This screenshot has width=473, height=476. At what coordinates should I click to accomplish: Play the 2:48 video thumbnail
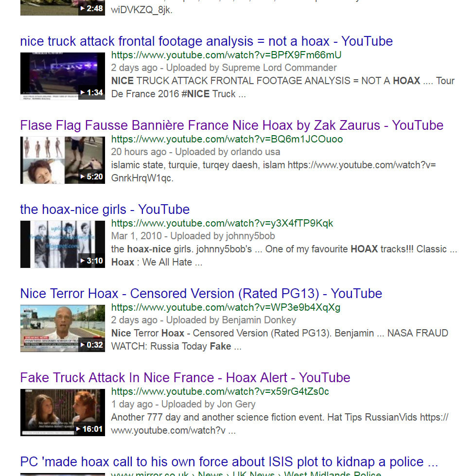(63, 8)
